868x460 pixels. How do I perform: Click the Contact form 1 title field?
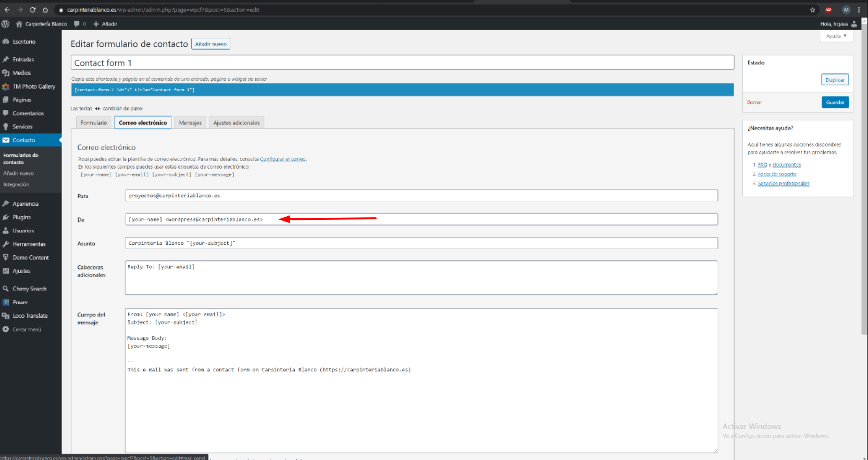402,63
